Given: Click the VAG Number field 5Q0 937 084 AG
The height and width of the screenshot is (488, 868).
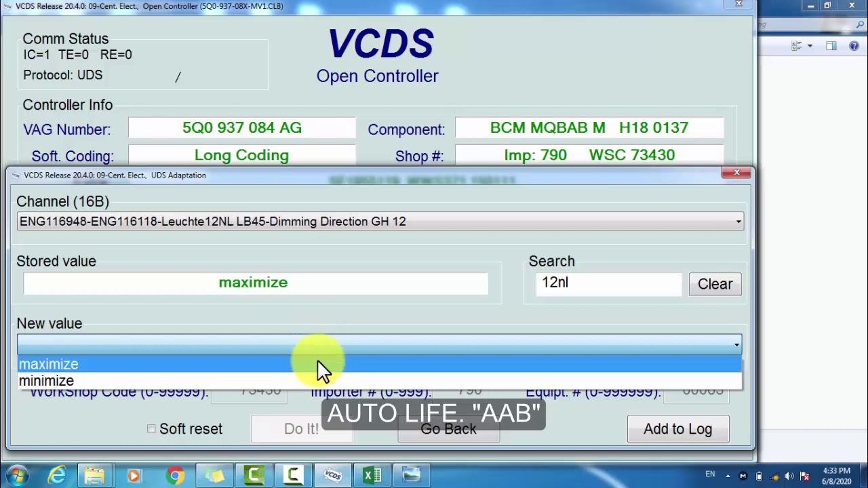Looking at the screenshot, I should click(x=241, y=128).
